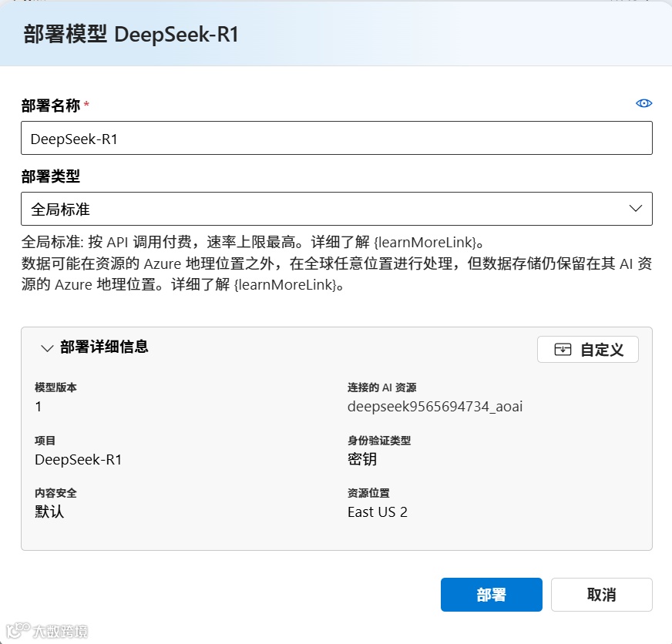The image size is (672, 644).
Task: Click the 内容安全 label
Action: coord(55,493)
